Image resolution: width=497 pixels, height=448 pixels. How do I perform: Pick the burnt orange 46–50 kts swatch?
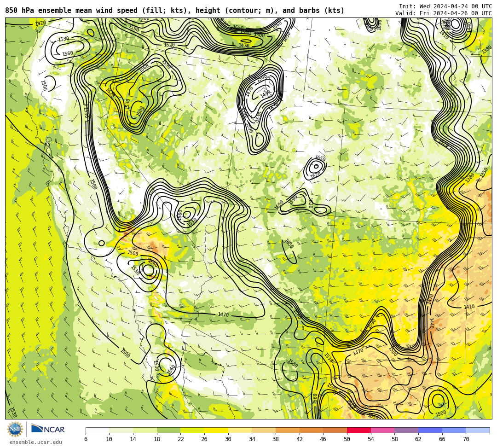[x=335, y=430]
